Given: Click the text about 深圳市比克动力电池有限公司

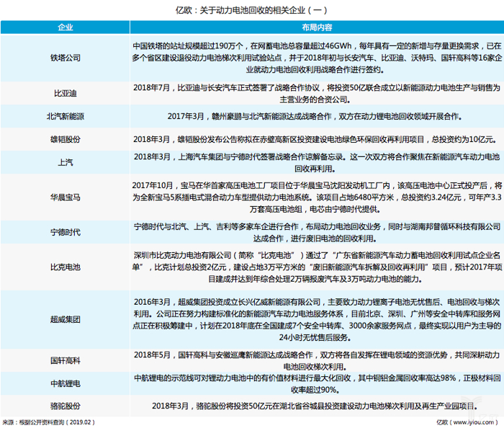Looking at the screenshot, I should click(317, 267).
